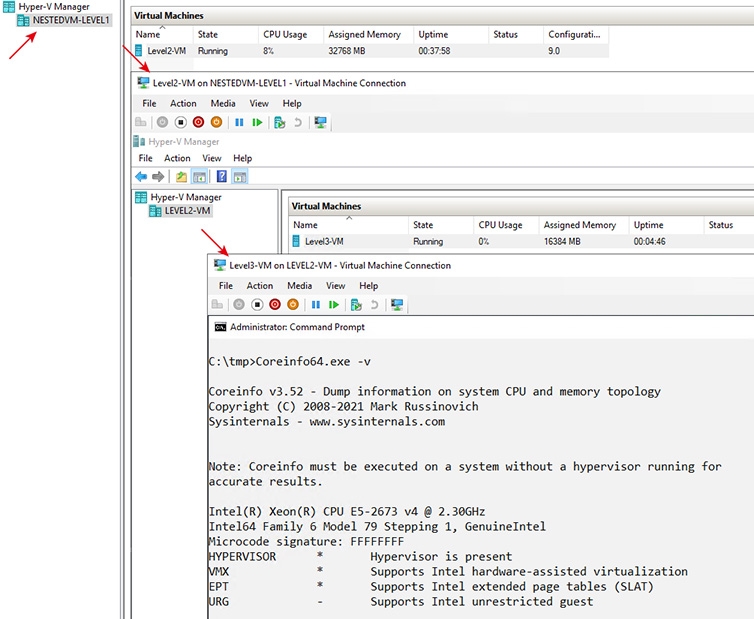Click red Shut Down icon in Level2-VM connection toolbar

click(x=198, y=122)
